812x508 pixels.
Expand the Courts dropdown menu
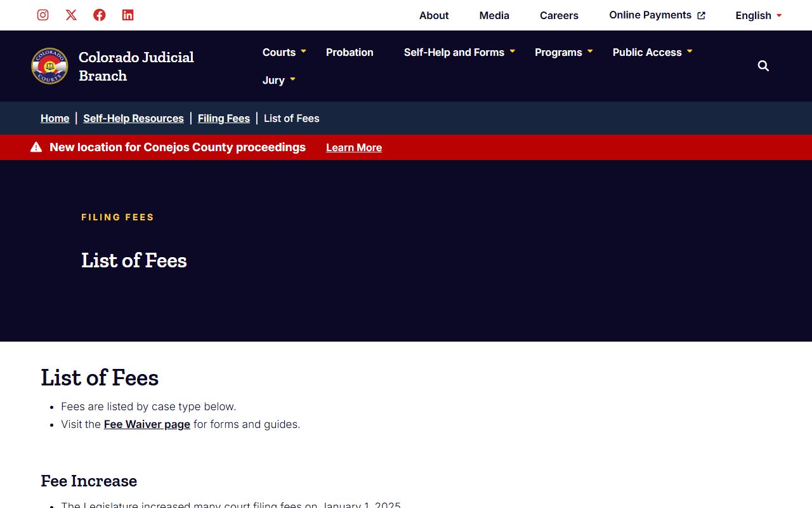(x=284, y=52)
